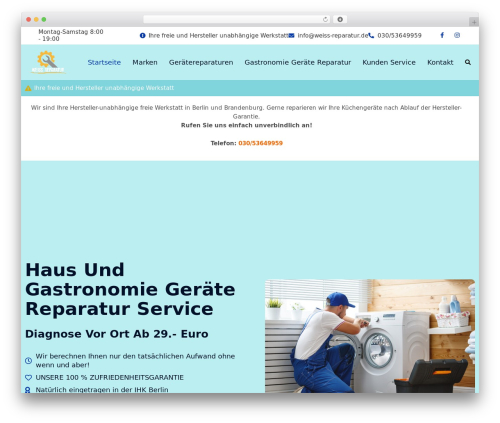Click the person icon beside IHK Berlin

pos(28,390)
